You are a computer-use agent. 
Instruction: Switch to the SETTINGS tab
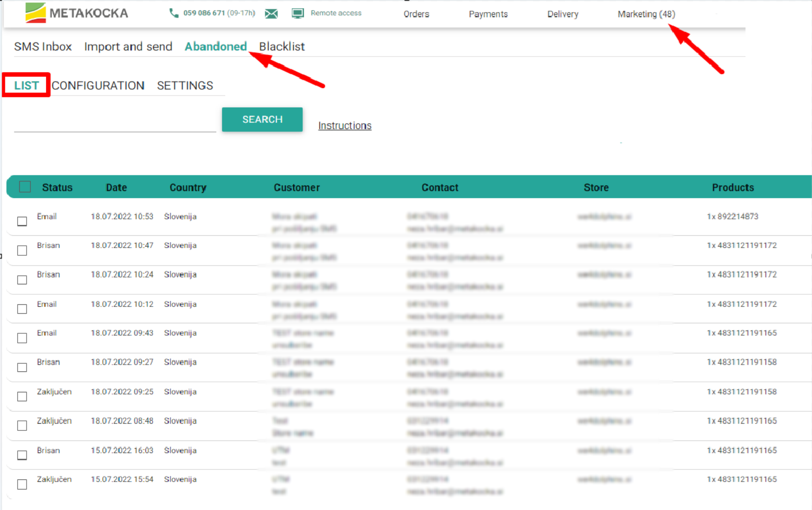click(x=185, y=86)
